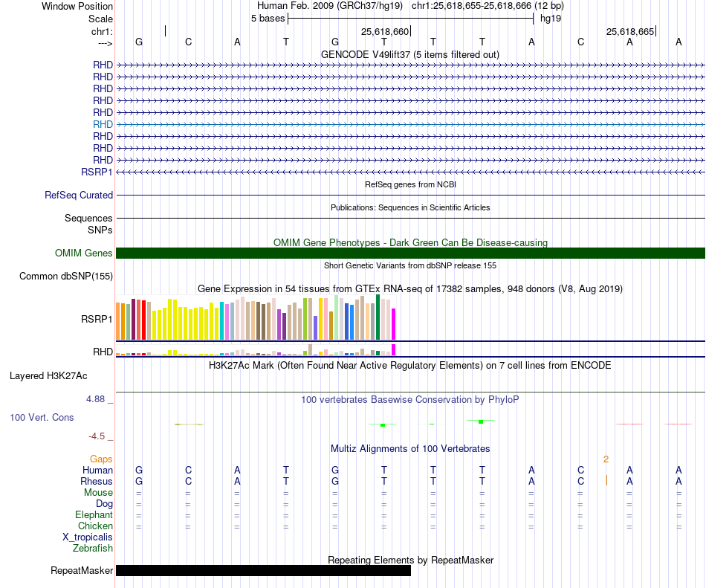Click the Window Position track label
The width and height of the screenshot is (706, 588).
coord(77,6)
